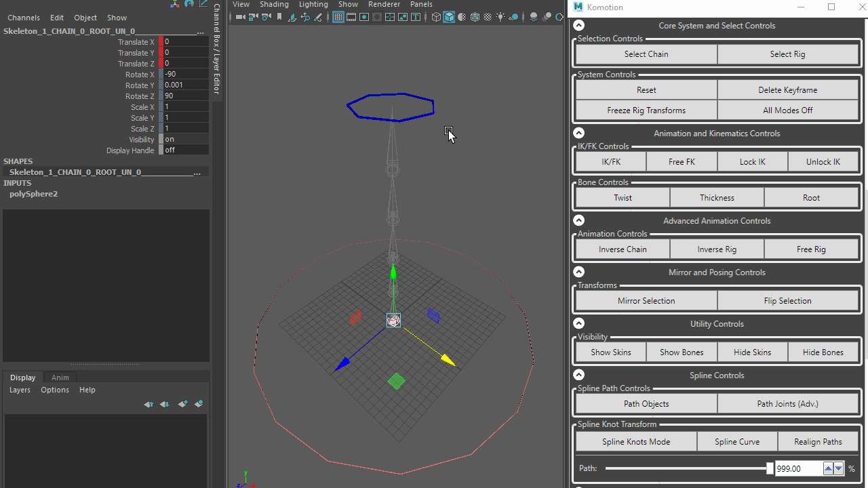Open the Shading menu in the viewport
This screenshot has height=488, width=868.
(274, 4)
